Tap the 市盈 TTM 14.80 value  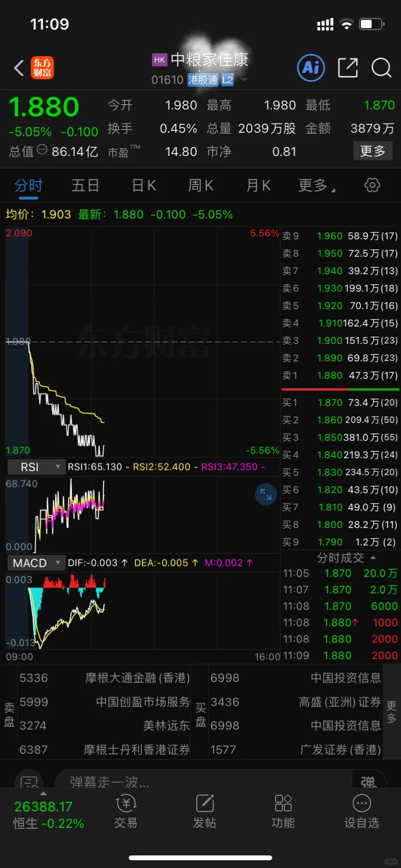(x=181, y=152)
